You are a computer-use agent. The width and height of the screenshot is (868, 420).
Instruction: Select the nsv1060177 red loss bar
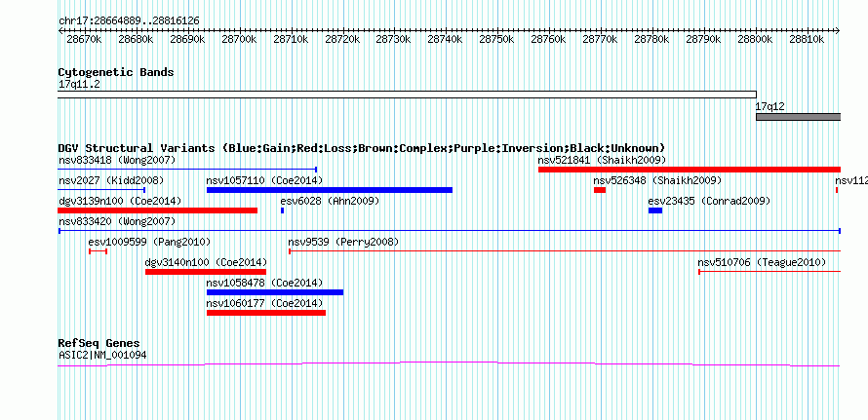(266, 313)
